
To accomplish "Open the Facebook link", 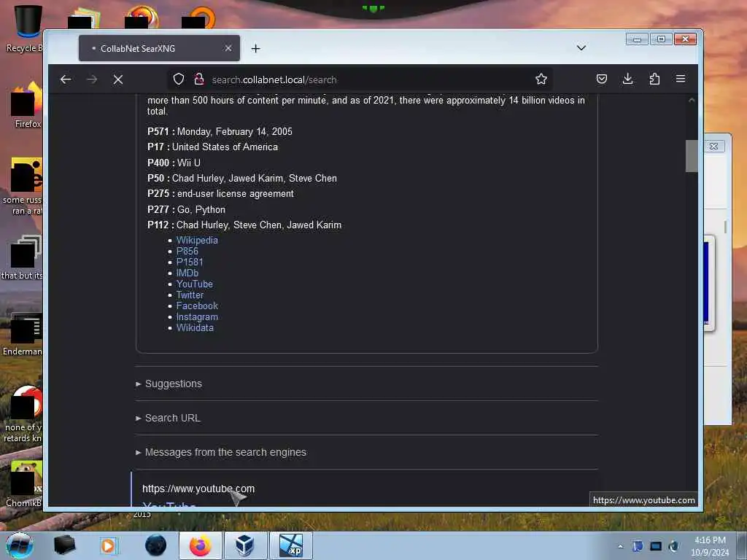I will (197, 306).
